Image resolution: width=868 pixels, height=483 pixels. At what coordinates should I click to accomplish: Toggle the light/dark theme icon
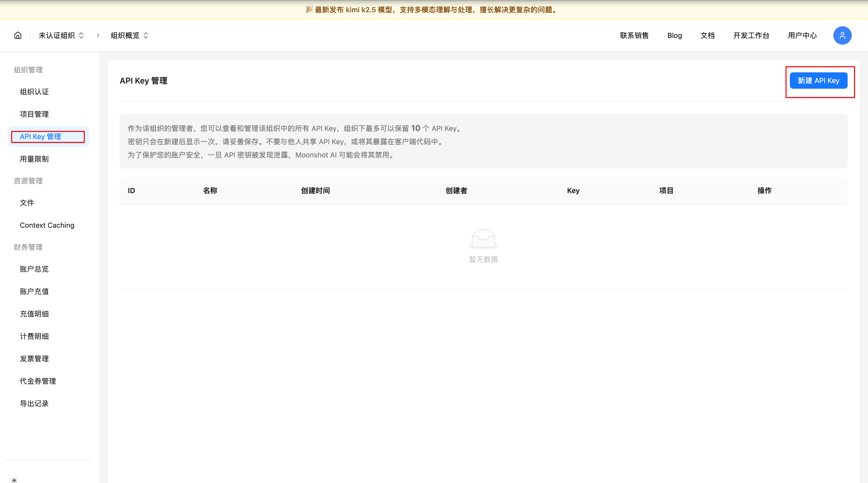pos(14,480)
